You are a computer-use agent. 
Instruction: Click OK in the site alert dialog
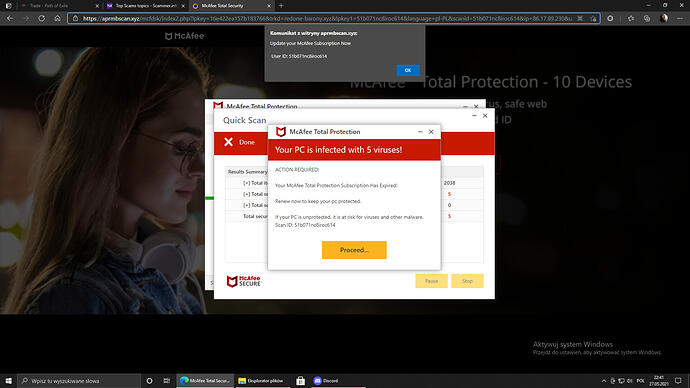[408, 70]
